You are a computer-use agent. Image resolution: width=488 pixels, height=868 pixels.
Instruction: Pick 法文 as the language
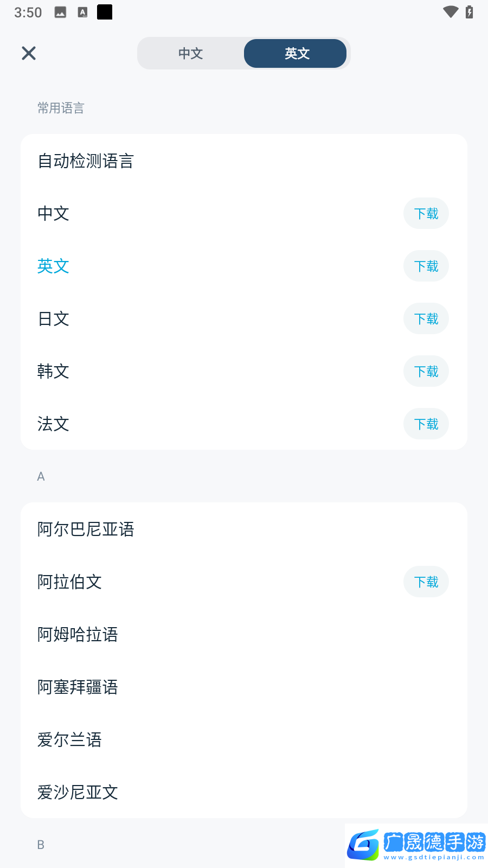click(54, 424)
